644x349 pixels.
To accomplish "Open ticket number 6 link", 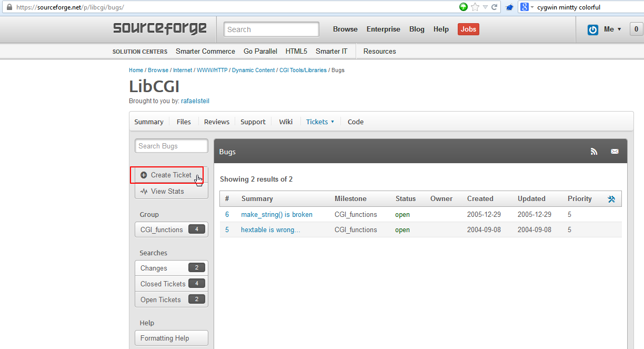I will click(227, 215).
